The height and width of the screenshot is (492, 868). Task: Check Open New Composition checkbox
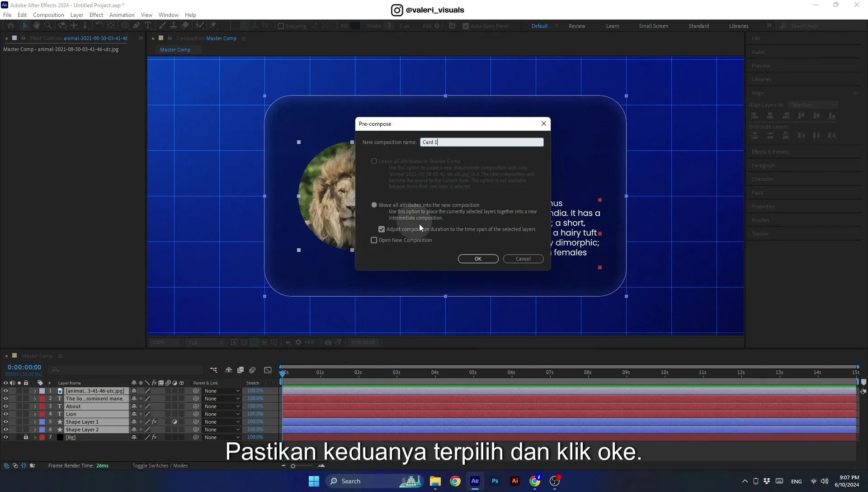click(374, 240)
